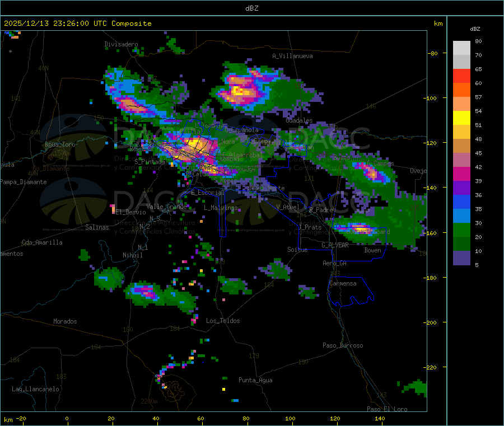
Task: Click the Divisadero location label
Action: (121, 44)
